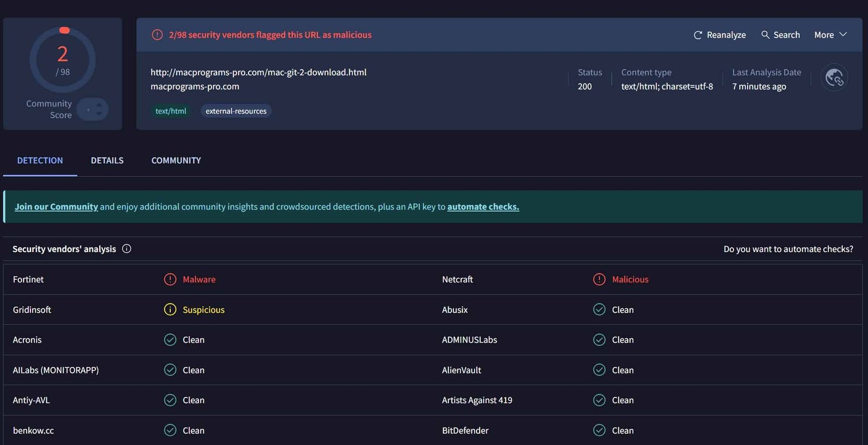Image resolution: width=868 pixels, height=445 pixels.
Task: Select the DETECTION tab
Action: coord(40,160)
